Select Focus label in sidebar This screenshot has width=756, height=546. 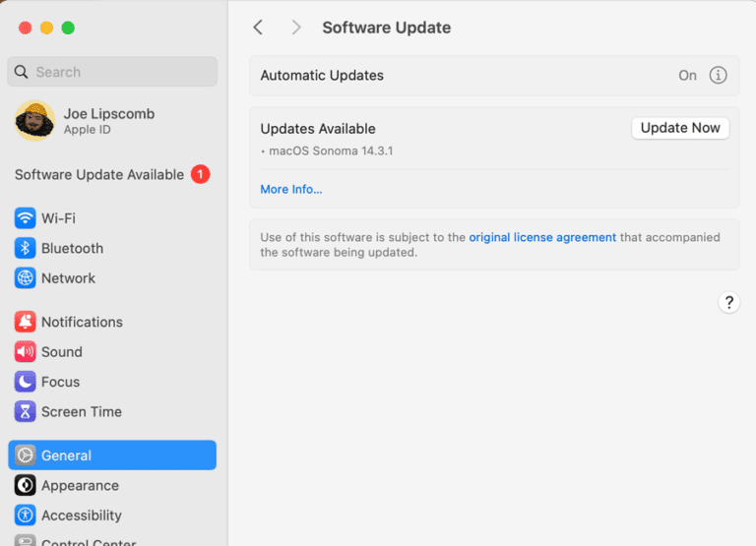[x=60, y=382]
